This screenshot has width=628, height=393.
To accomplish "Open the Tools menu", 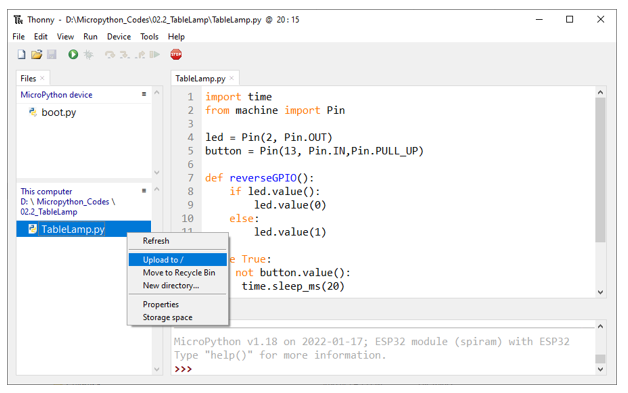I will click(x=149, y=36).
